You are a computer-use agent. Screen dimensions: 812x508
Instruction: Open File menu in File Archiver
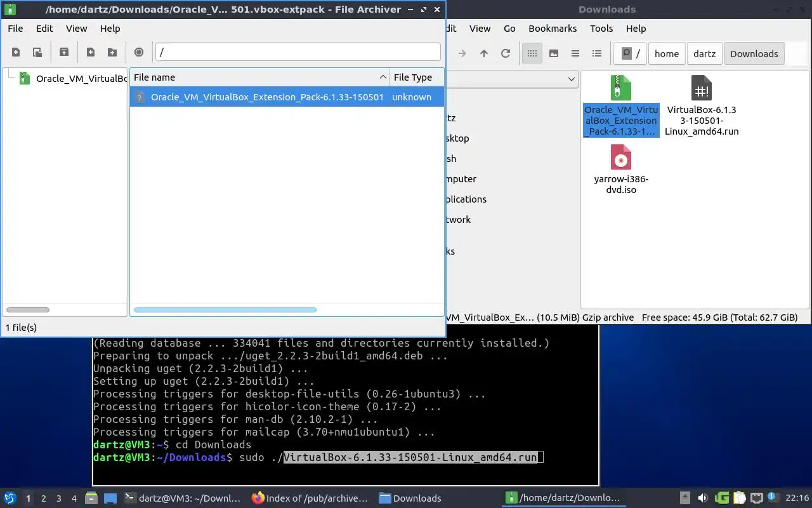[x=15, y=29]
